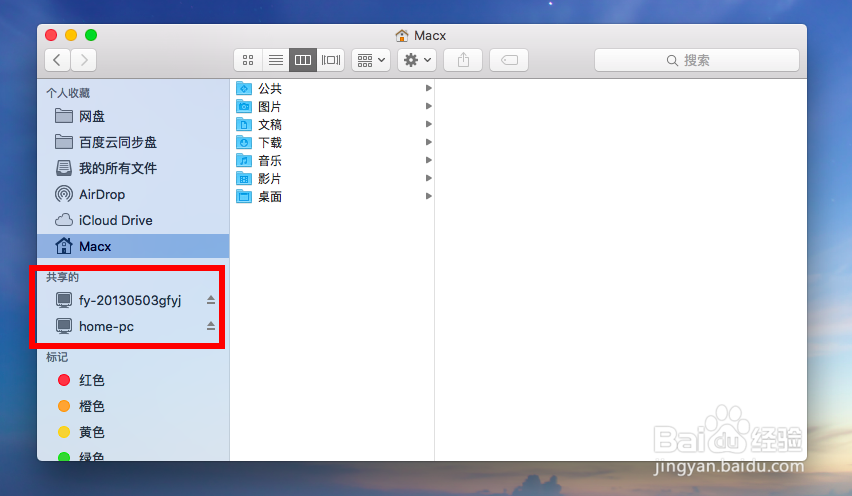Expand the 公共 folder arrow

tap(428, 88)
